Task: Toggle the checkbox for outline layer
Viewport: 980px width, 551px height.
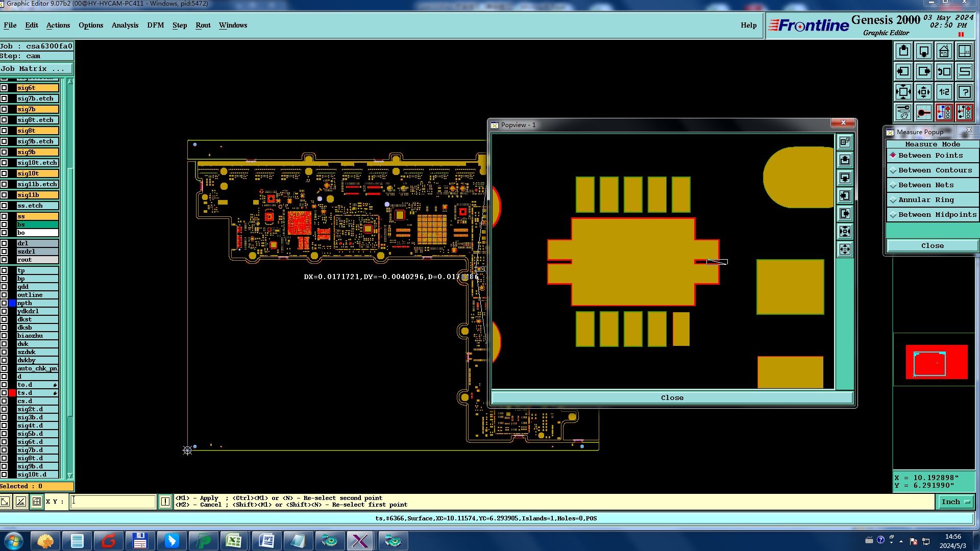Action: pyautogui.click(x=4, y=295)
